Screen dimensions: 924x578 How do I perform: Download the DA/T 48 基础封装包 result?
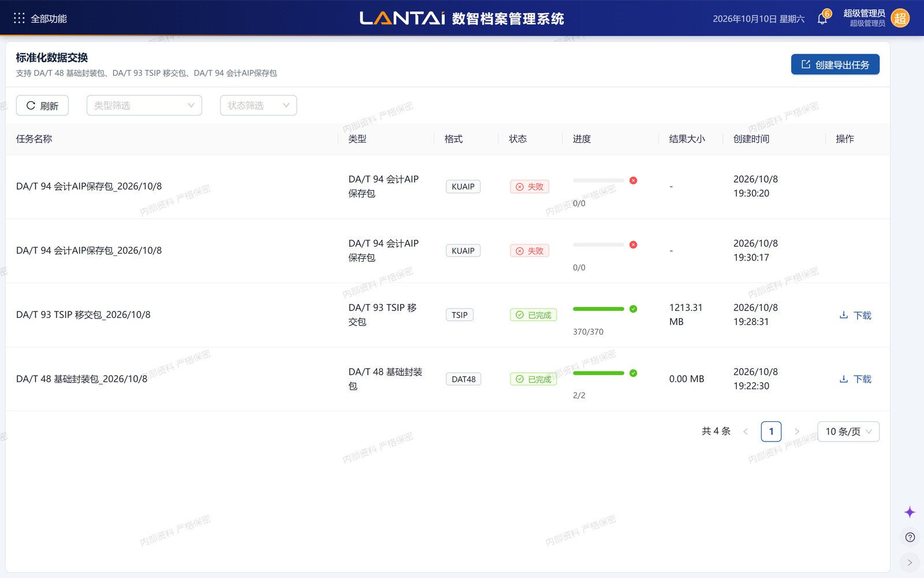pyautogui.click(x=855, y=379)
